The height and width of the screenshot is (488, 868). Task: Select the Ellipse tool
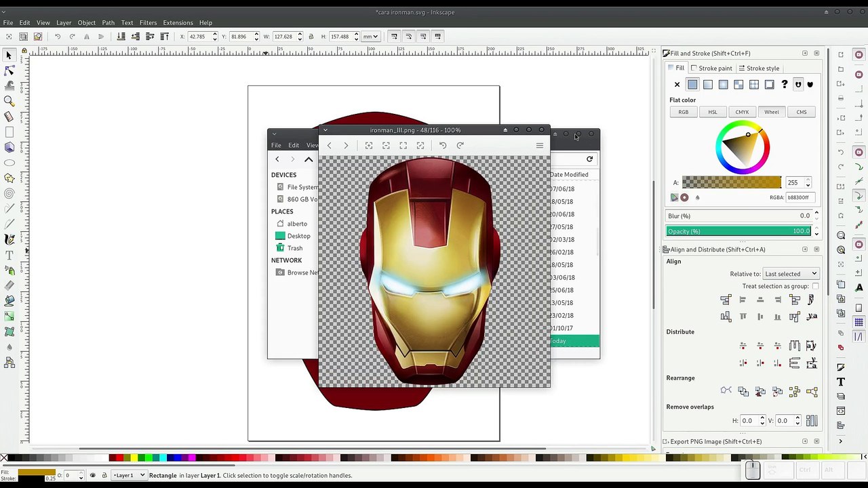tap(9, 163)
